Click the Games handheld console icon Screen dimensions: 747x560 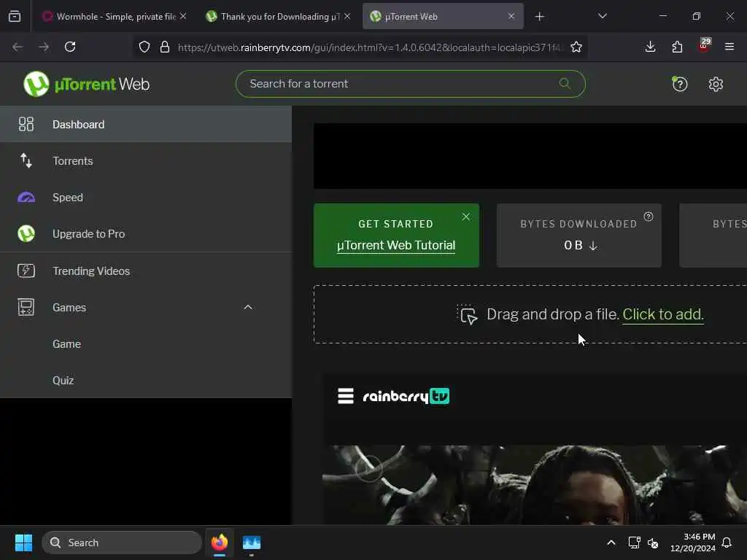[x=26, y=307]
